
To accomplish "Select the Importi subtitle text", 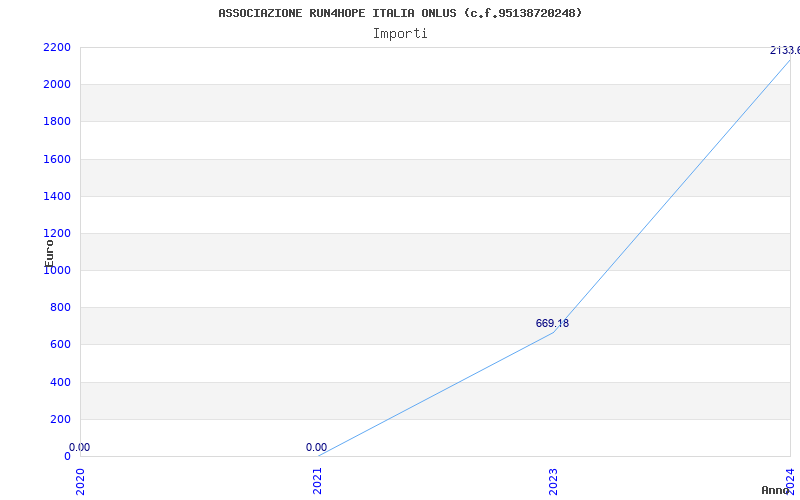I will 400,34.
